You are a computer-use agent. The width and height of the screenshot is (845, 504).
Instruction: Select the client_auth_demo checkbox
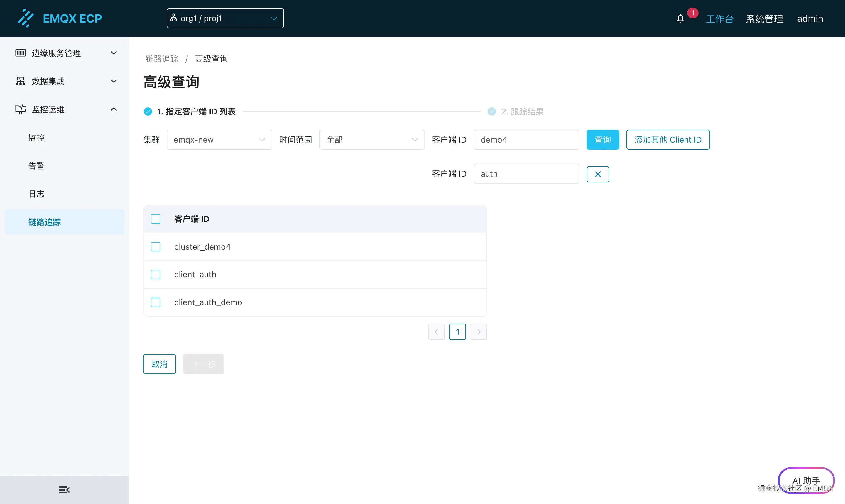point(156,302)
